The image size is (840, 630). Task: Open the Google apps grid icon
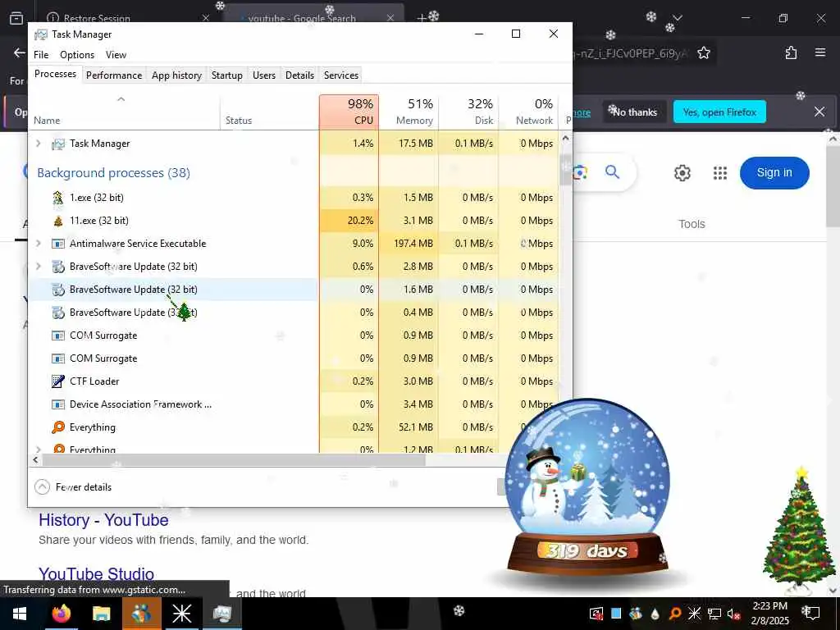pos(720,173)
